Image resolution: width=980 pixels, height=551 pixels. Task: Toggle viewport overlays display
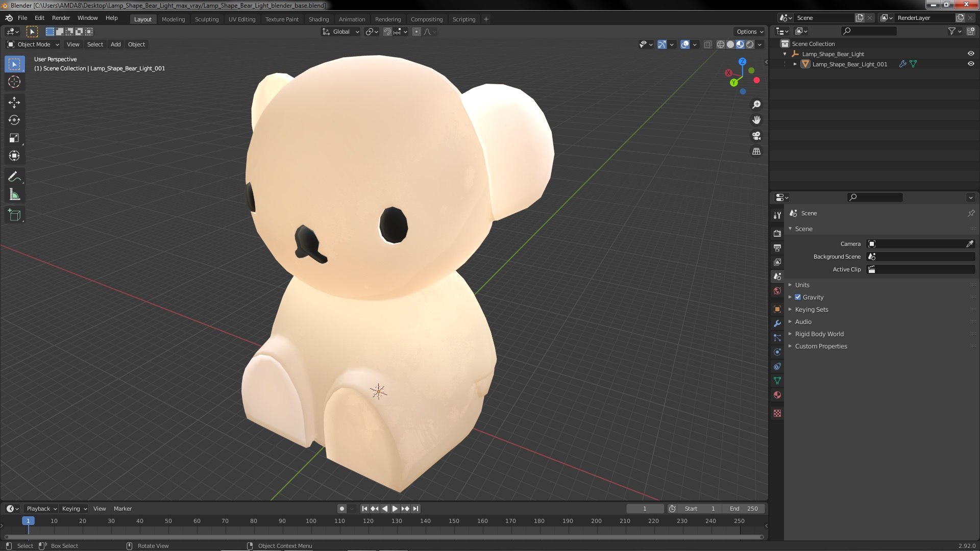point(685,45)
